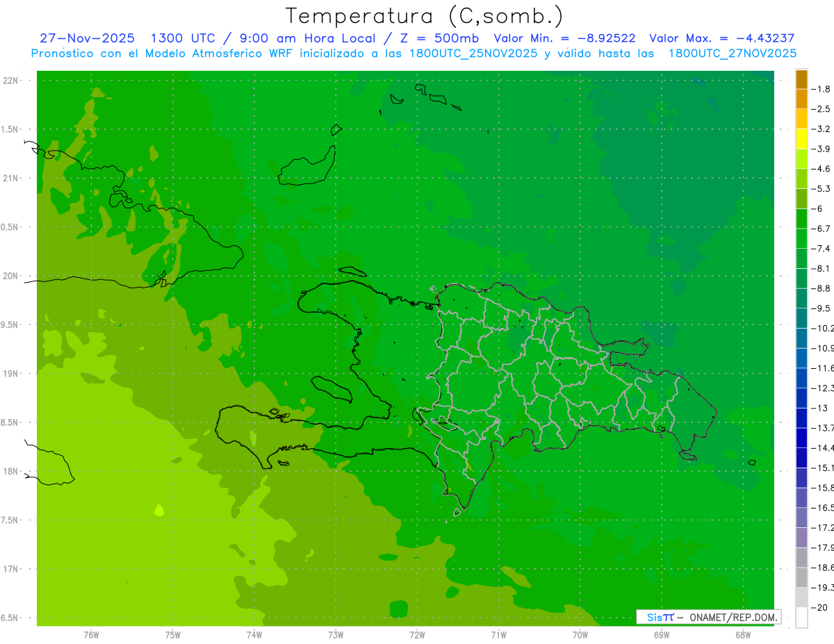Click the legend value "-4.6"
The image size is (834, 644).
tap(821, 169)
